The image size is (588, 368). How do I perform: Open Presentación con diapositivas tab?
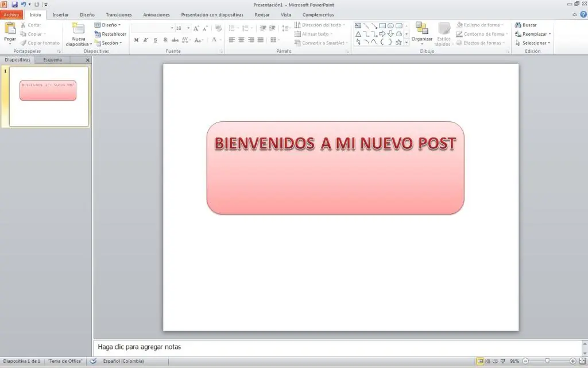coord(212,14)
